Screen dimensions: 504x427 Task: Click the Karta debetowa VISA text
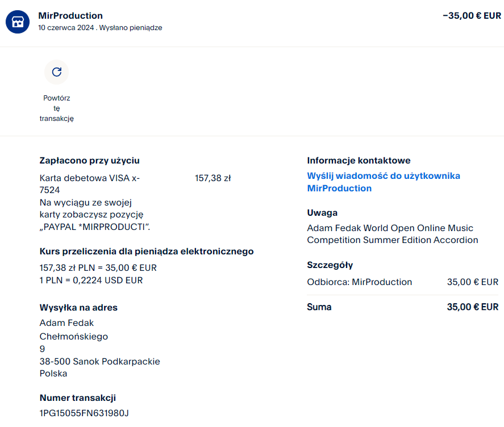89,178
